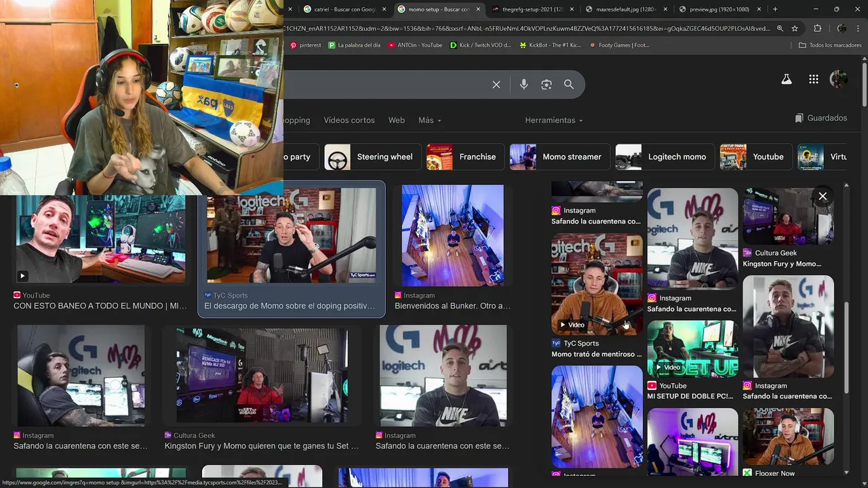Click video play icon on YouTube thumbnail
Image resolution: width=868 pixels, height=488 pixels.
coord(22,276)
